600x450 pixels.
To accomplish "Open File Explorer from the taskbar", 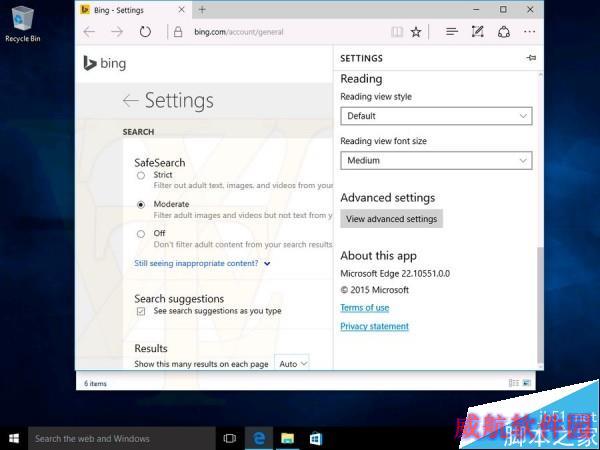I will [x=287, y=439].
